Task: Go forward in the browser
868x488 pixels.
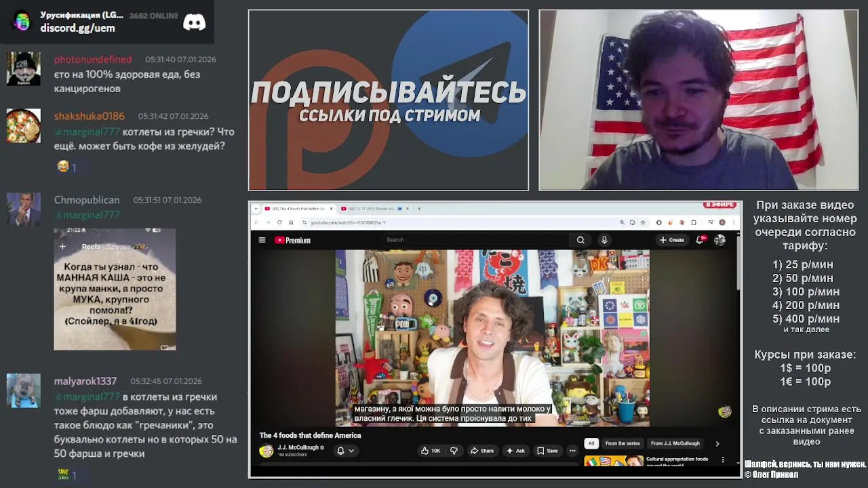Action: pos(268,222)
